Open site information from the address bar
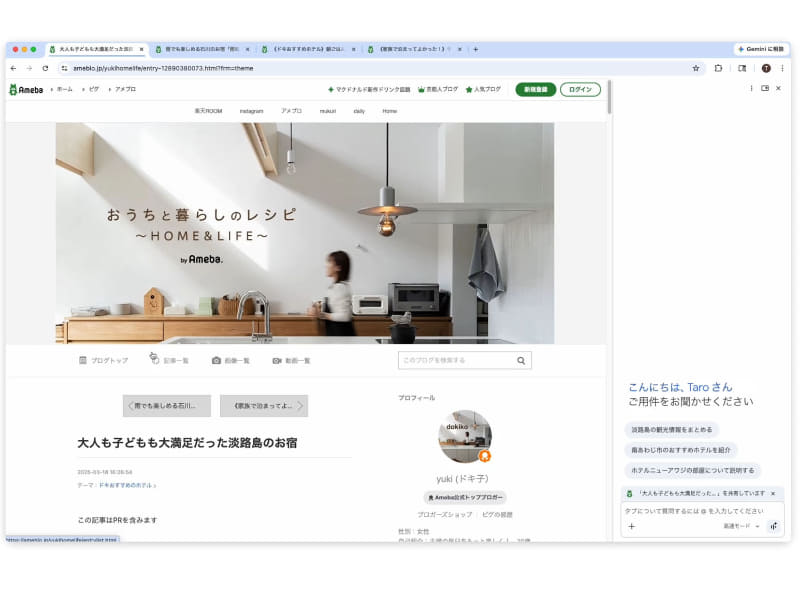The height and width of the screenshot is (600, 800). [63, 68]
